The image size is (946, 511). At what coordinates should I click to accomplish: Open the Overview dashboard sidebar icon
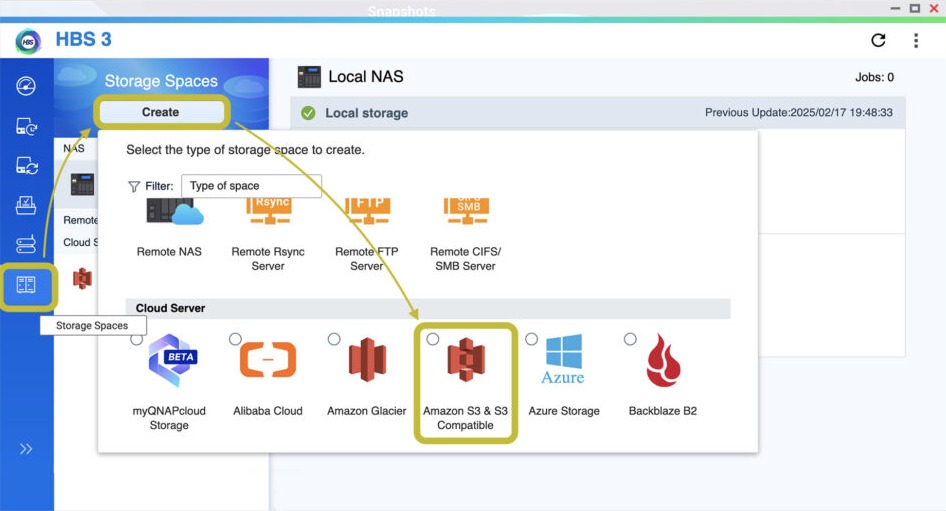25,86
